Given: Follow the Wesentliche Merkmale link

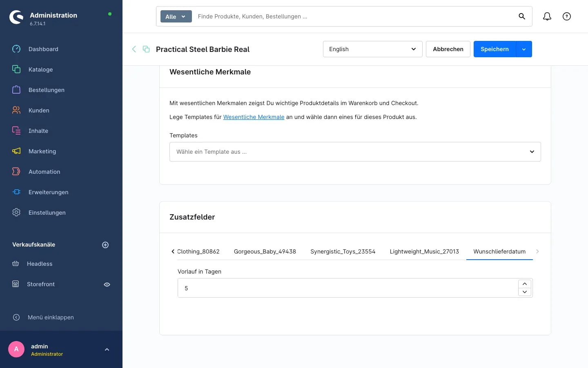Looking at the screenshot, I should pyautogui.click(x=254, y=117).
